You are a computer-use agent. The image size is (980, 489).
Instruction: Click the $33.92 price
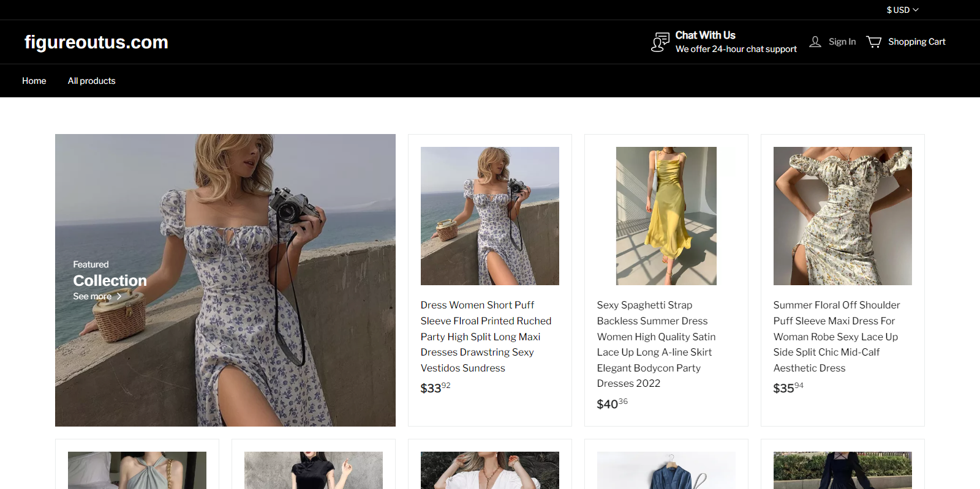click(435, 388)
